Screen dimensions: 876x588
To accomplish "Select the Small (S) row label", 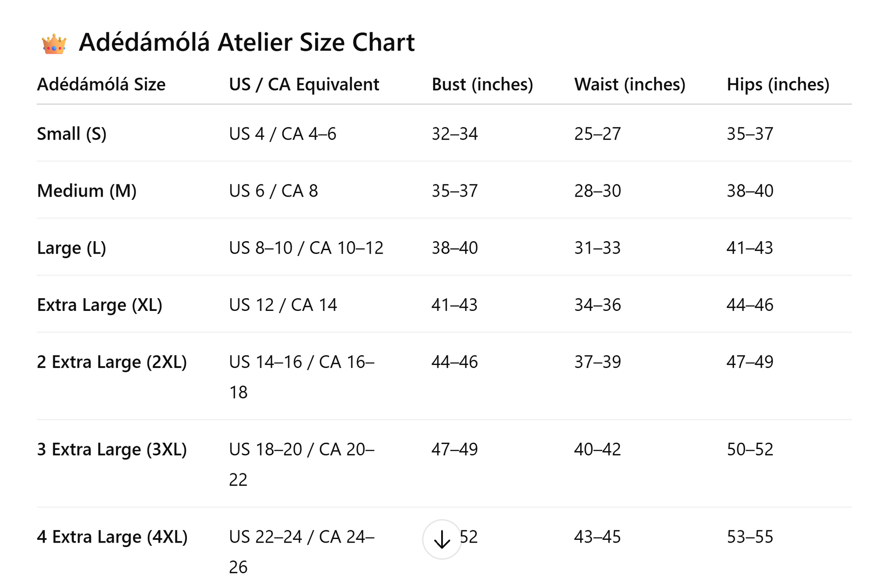I will click(72, 134).
